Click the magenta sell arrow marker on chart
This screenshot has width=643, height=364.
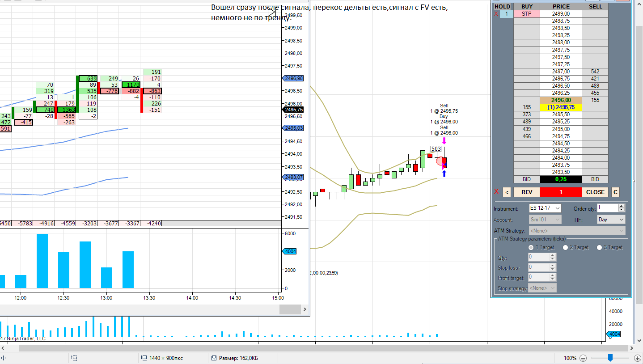click(x=444, y=140)
